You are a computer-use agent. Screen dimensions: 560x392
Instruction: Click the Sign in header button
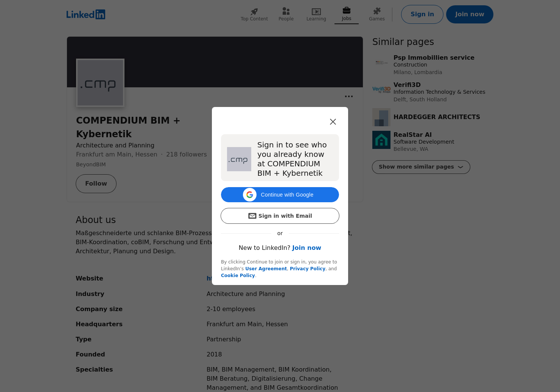[x=422, y=14]
